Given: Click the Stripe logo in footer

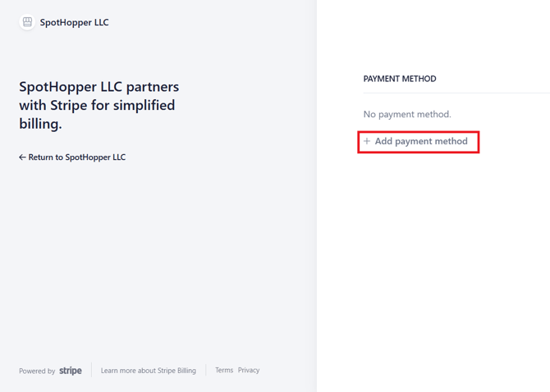Looking at the screenshot, I should pos(71,371).
